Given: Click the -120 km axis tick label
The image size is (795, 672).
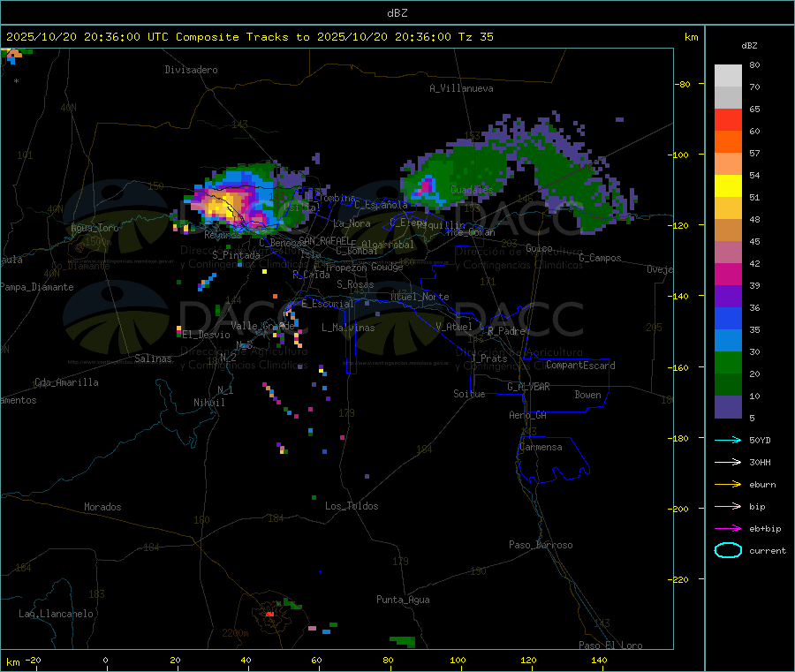Looking at the screenshot, I should (681, 225).
